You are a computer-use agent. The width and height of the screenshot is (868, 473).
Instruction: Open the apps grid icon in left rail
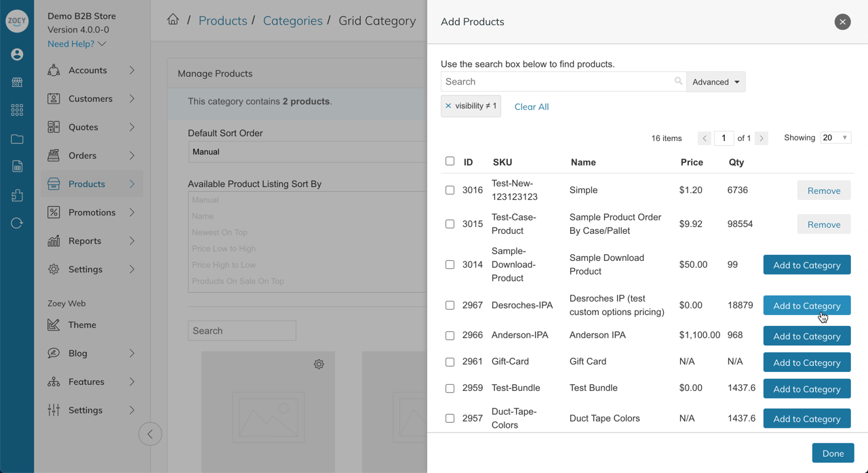pos(17,110)
